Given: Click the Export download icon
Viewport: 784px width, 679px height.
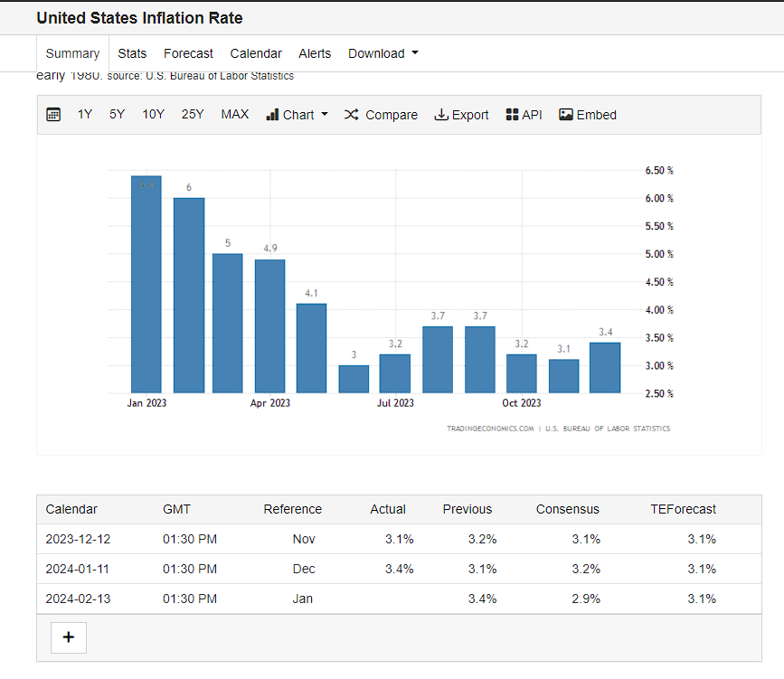Looking at the screenshot, I should [441, 115].
